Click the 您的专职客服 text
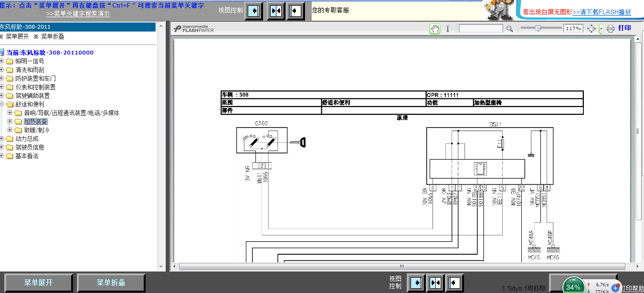 [330, 10]
